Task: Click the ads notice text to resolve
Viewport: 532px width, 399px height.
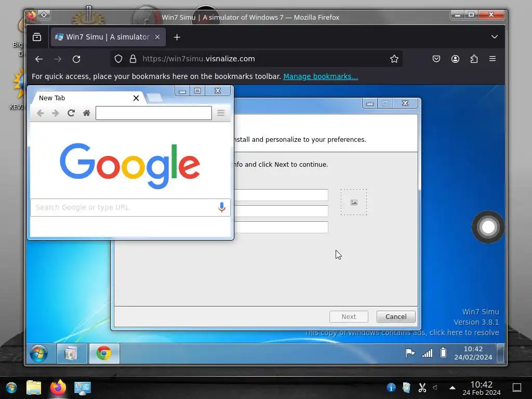Action: (402, 332)
